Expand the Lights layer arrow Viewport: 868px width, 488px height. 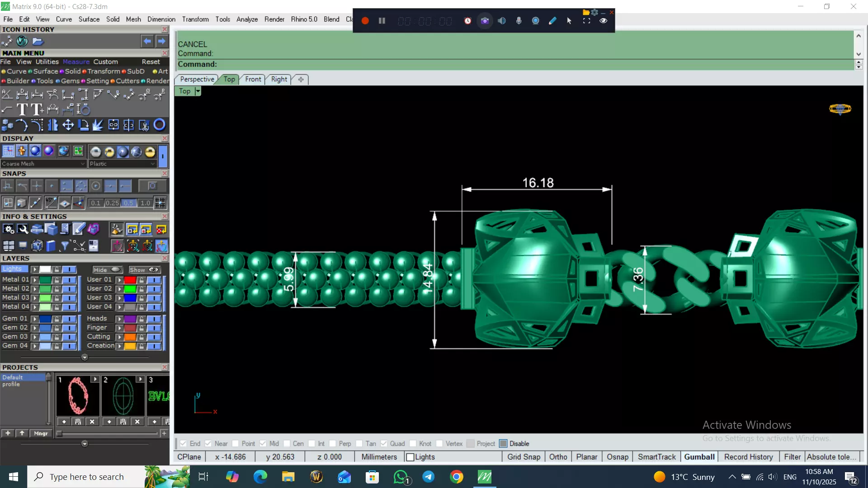click(x=34, y=269)
